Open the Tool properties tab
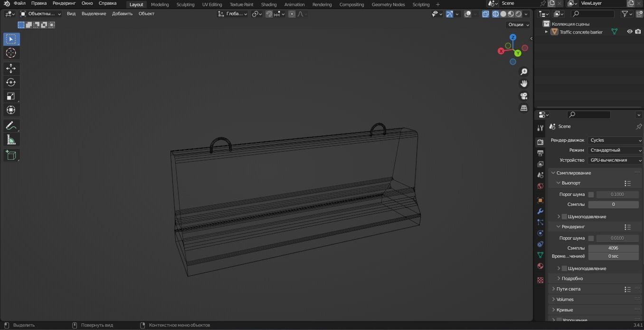This screenshot has width=644, height=330. pos(540,128)
